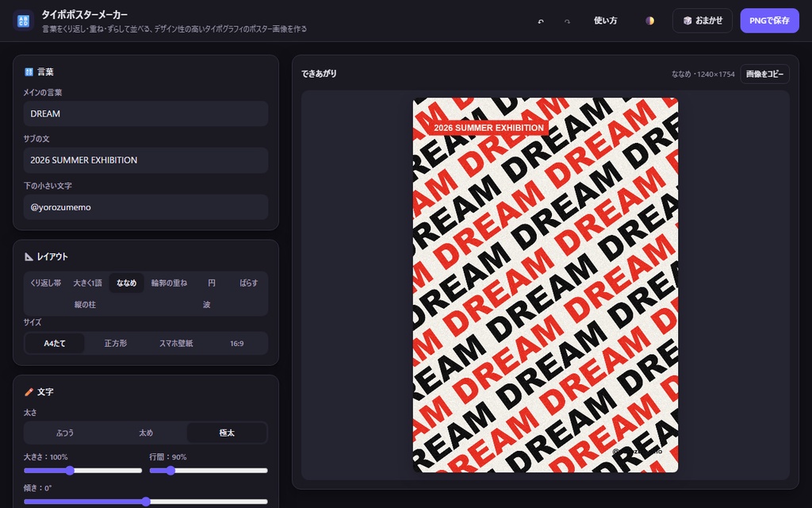Switch layout to 波
This screenshot has width=812, height=508.
(207, 305)
